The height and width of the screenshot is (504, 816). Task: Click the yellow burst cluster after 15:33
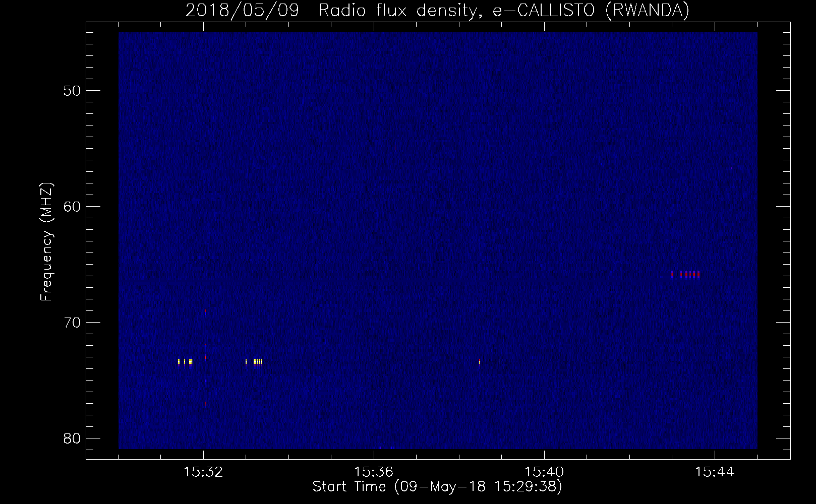click(254, 361)
